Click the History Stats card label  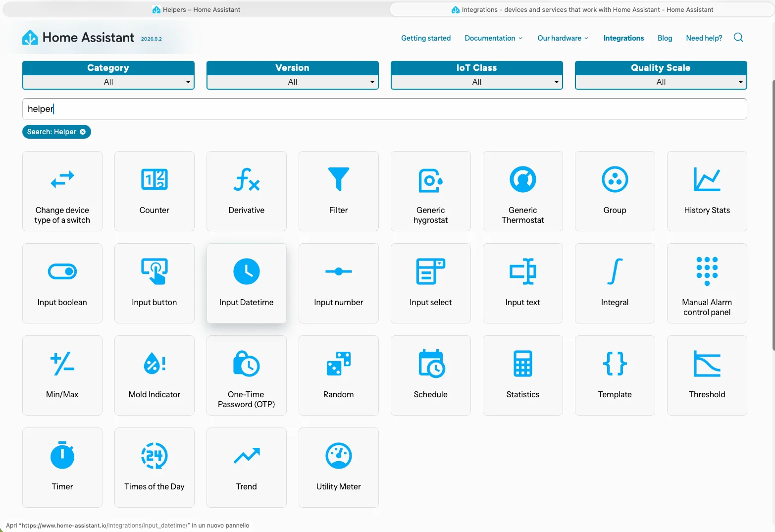tap(707, 210)
